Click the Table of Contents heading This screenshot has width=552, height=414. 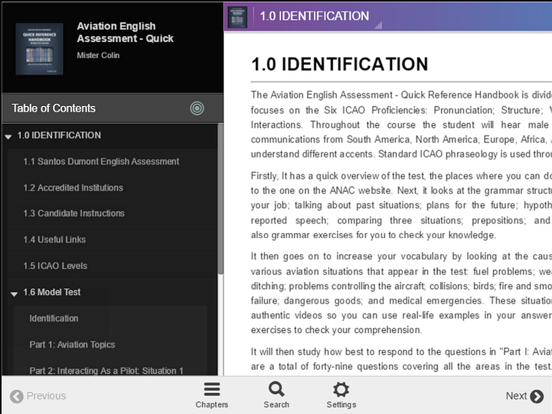point(54,108)
